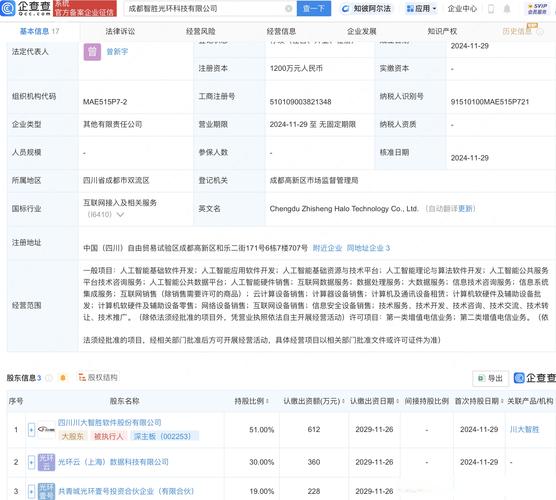Image resolution: width=556 pixels, height=500 pixels.
Task: Switch to 基本信息 tab
Action: click(x=39, y=31)
